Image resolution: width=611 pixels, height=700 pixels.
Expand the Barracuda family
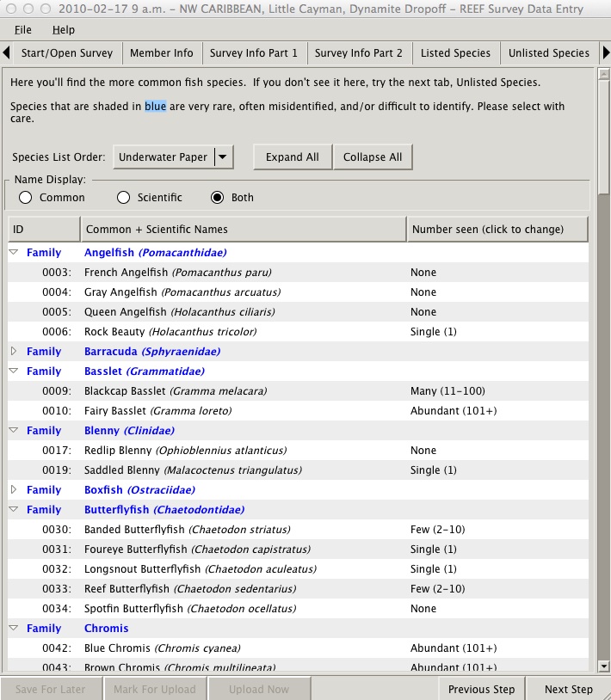point(14,352)
